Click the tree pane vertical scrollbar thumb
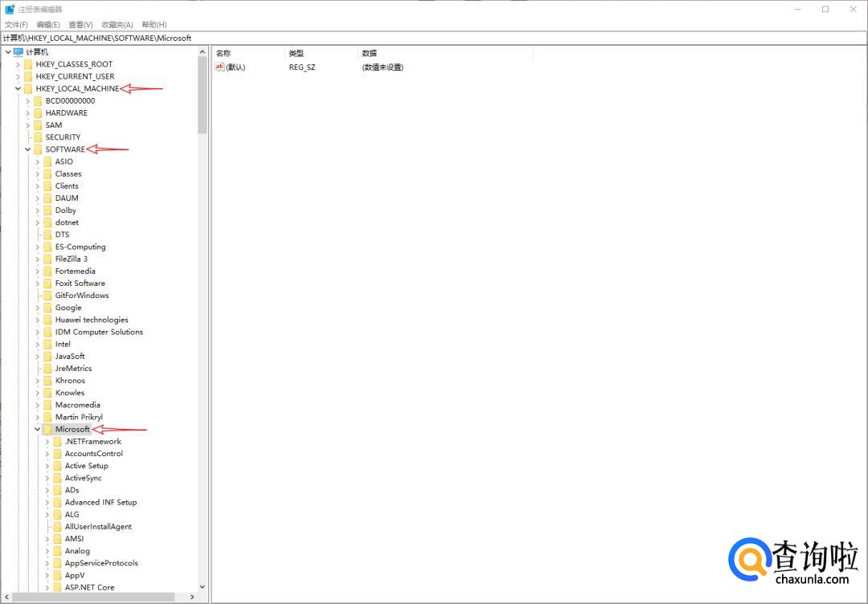The image size is (868, 604). (x=202, y=95)
